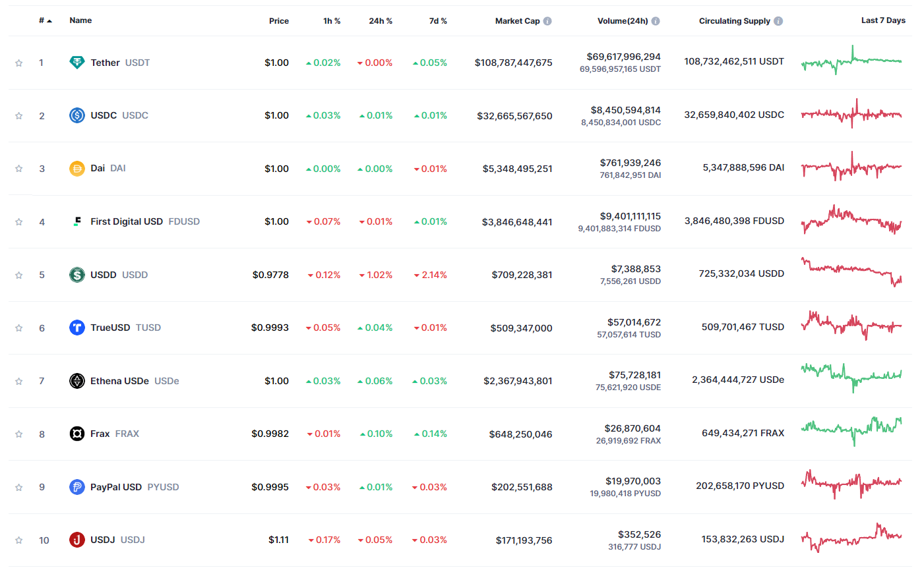Open the Dai DAI coin page

pyautogui.click(x=108, y=168)
